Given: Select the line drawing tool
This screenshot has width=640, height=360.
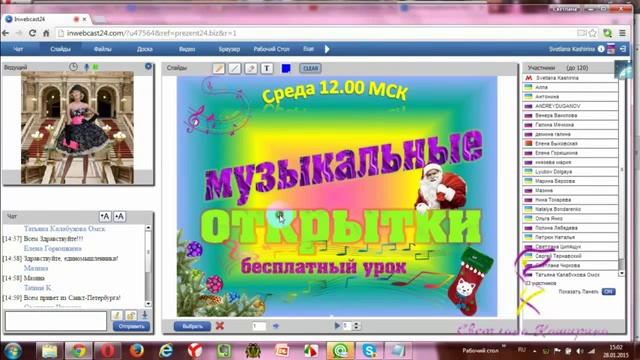Looking at the screenshot, I should (x=235, y=68).
